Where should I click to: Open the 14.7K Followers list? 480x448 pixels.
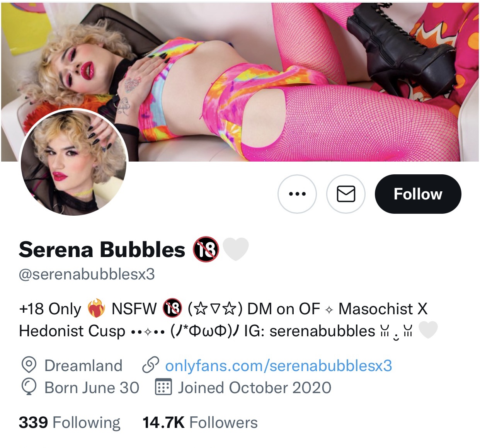[200, 422]
